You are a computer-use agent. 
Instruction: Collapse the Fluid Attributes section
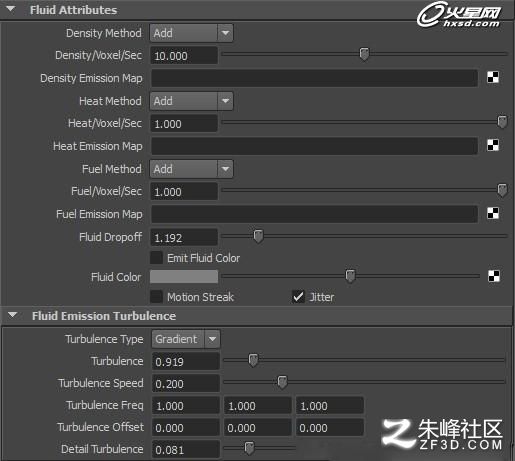(11, 10)
